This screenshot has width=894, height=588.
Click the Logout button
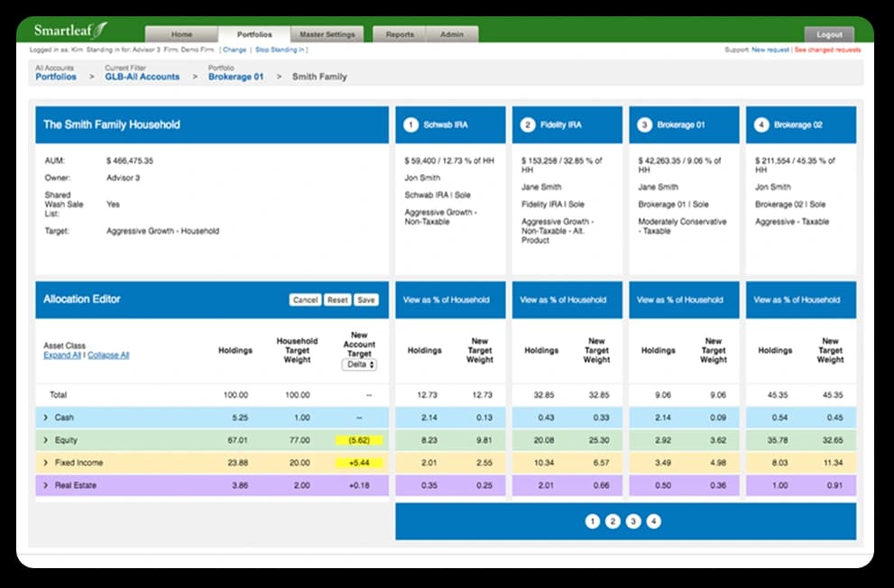[829, 35]
